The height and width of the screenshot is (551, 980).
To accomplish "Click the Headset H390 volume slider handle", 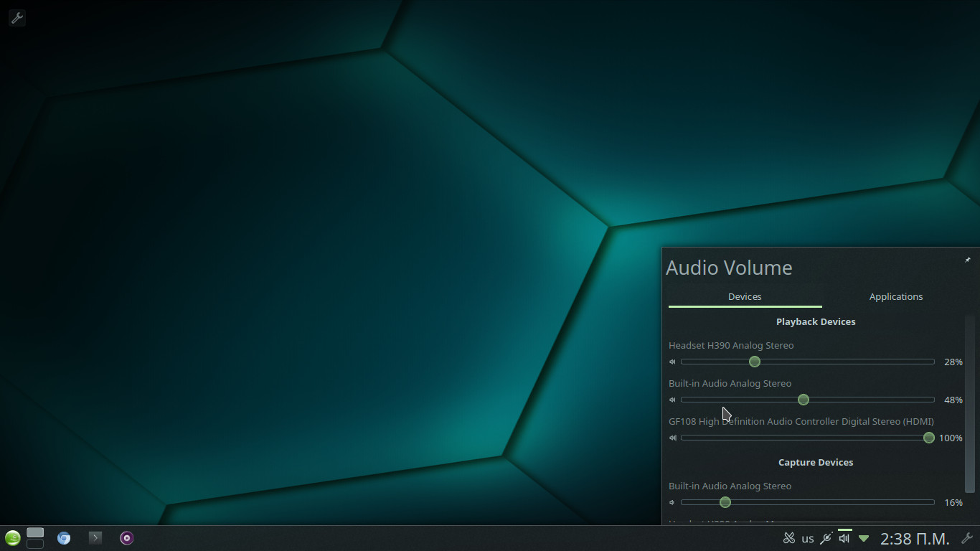I will pyautogui.click(x=754, y=362).
